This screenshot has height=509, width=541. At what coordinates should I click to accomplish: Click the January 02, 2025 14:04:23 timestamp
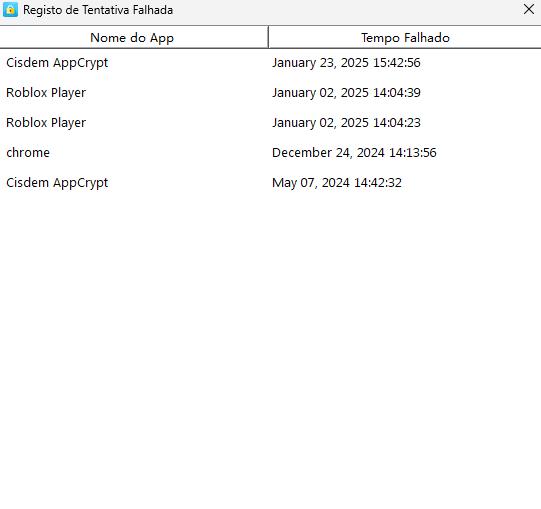[346, 123]
